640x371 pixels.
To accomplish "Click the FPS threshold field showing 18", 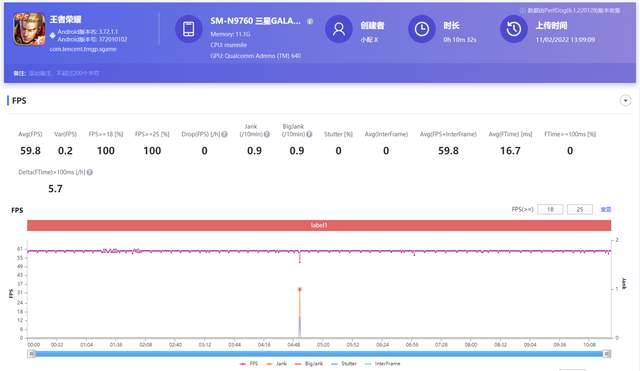I will [x=550, y=209].
